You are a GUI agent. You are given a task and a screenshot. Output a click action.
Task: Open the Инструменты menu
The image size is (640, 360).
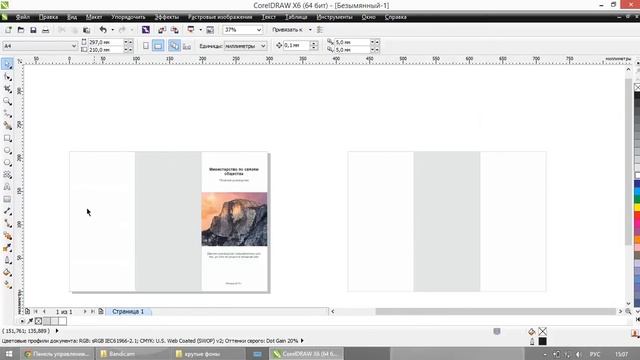click(x=334, y=17)
